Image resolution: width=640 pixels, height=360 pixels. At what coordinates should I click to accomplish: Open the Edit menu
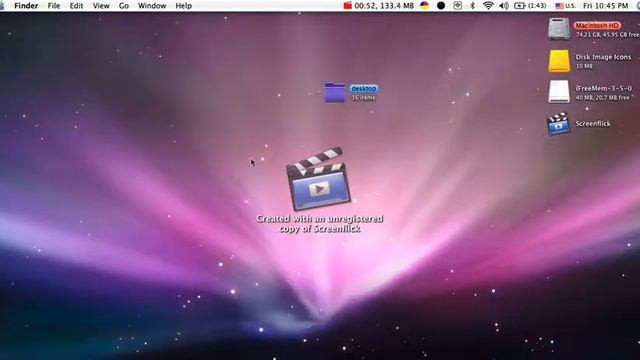[x=76, y=6]
